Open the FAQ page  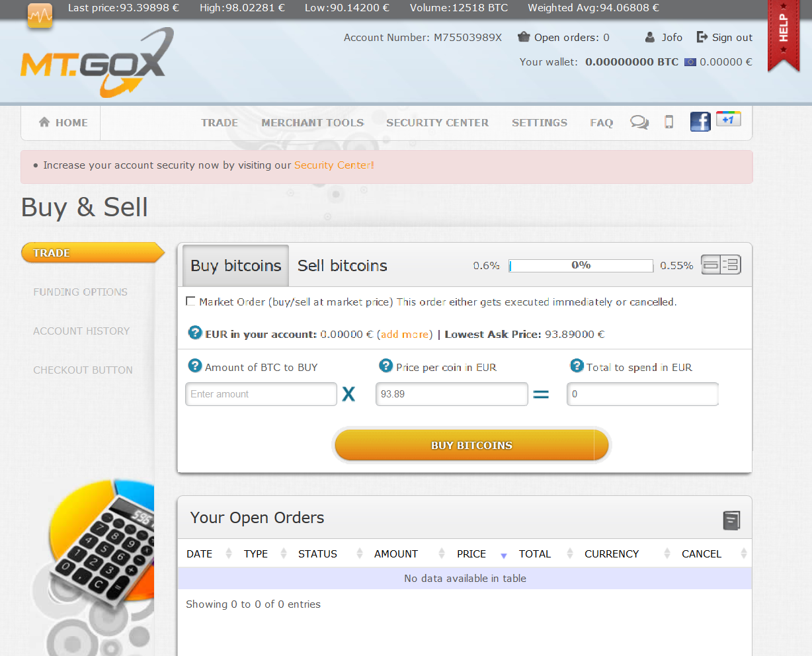(x=602, y=123)
